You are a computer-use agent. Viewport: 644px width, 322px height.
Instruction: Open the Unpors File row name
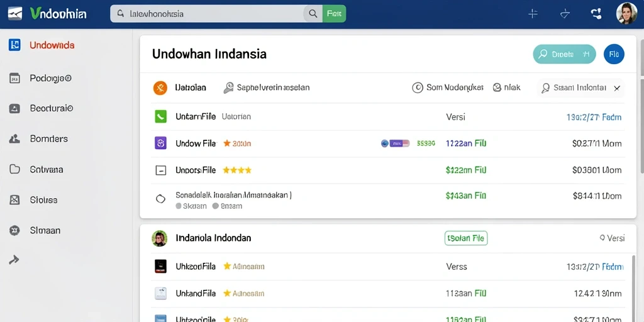[196, 170]
